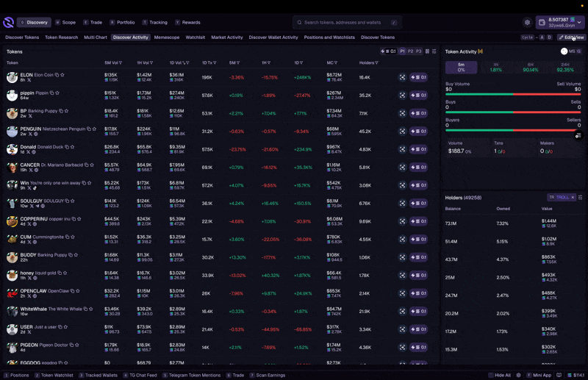Favorite the Donald Duck token
588x380 pixels.
(72, 147)
